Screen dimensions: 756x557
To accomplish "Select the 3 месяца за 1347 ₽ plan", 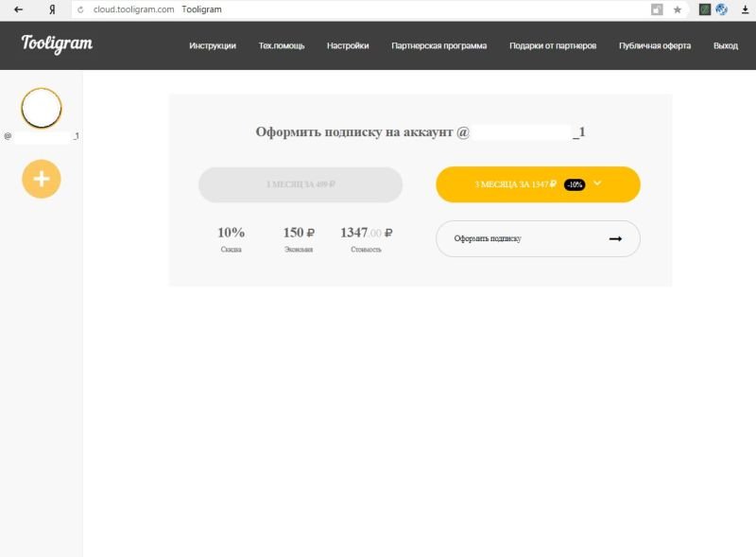I will coord(515,184).
